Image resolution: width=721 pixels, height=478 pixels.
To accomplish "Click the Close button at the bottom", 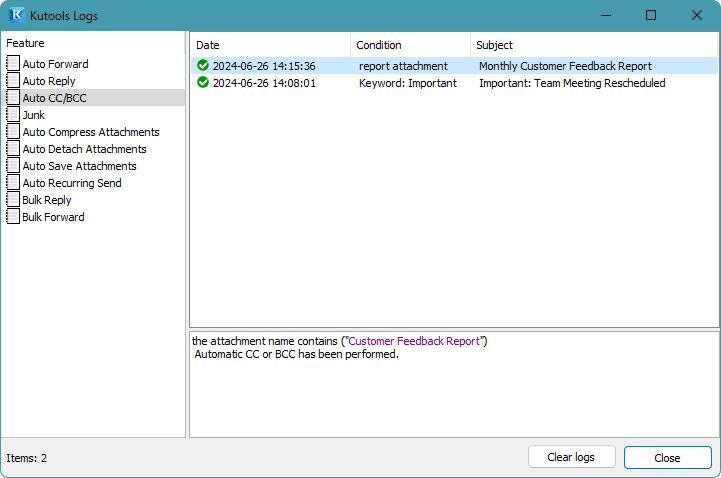I will coord(667,458).
